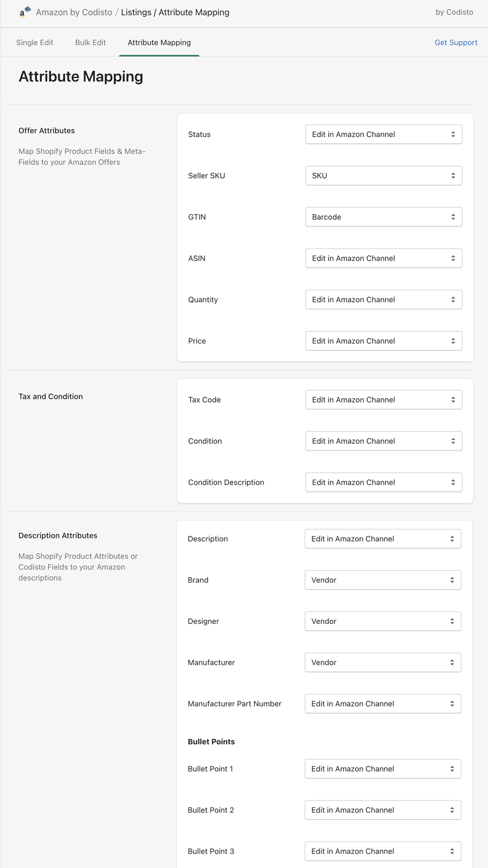Open the Quantity mapping dropdown
Viewport: 488px width, 868px height.
point(383,299)
